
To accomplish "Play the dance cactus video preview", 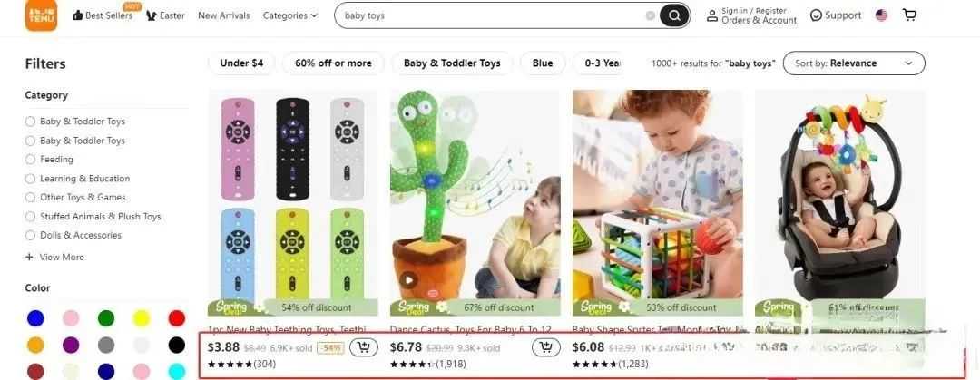I will [408, 280].
